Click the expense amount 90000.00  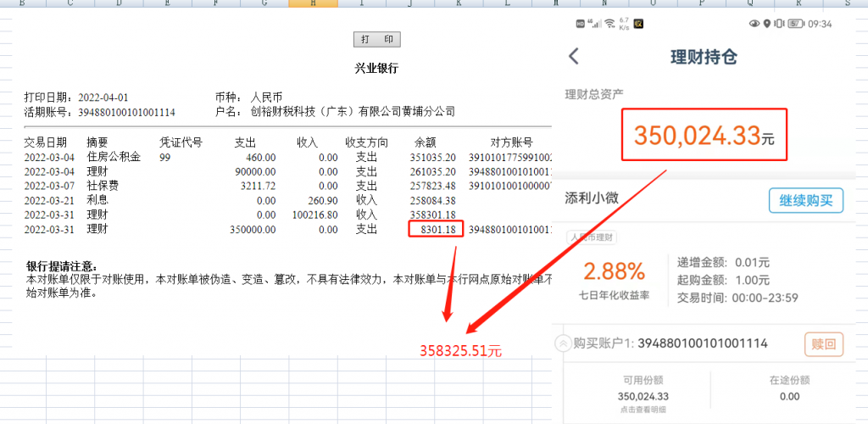point(256,171)
